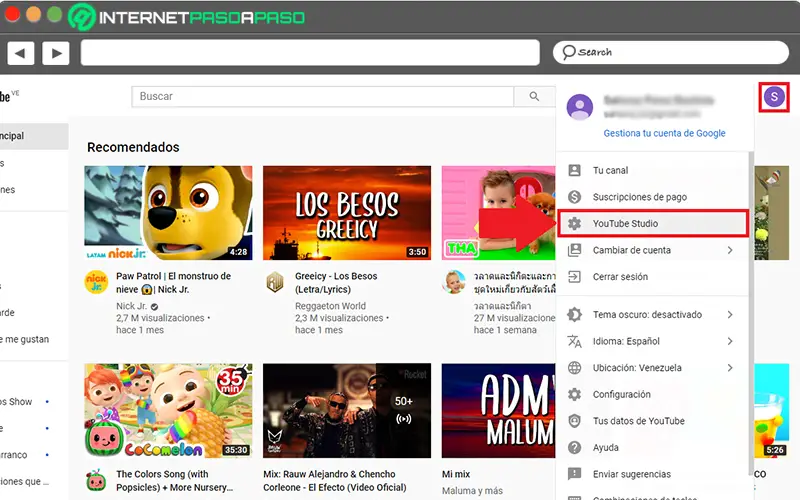
Task: Click the Thai video channel avatar
Action: coord(454,282)
